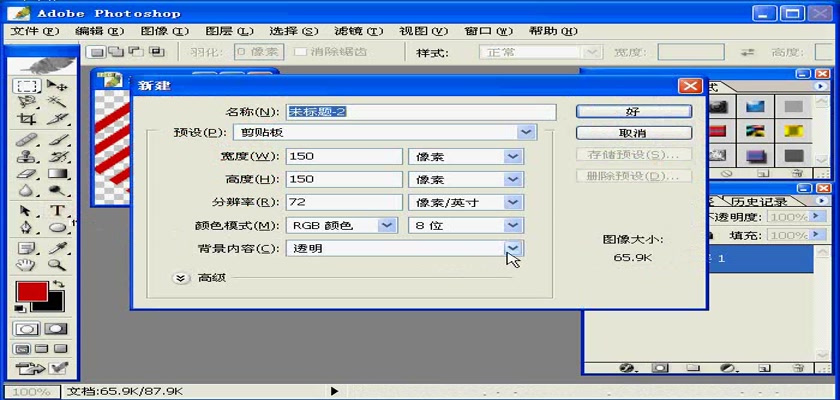Click new layer set folder icon
This screenshot has height=400, width=840.
pyautogui.click(x=693, y=368)
